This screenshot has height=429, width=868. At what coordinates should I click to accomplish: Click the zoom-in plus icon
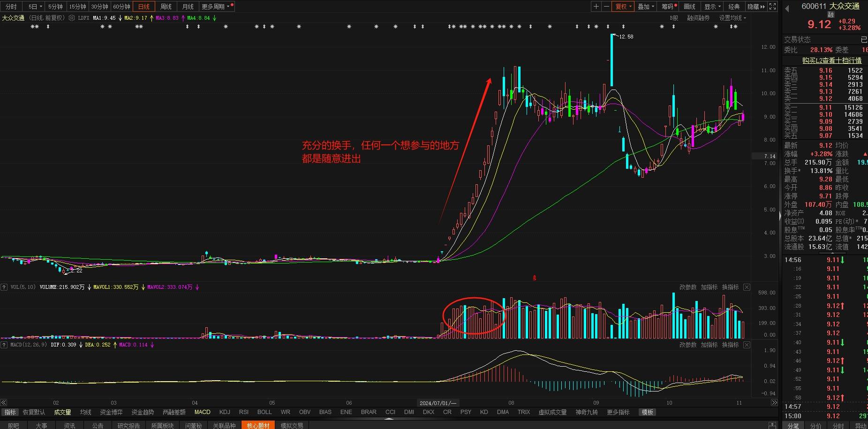click(x=596, y=7)
